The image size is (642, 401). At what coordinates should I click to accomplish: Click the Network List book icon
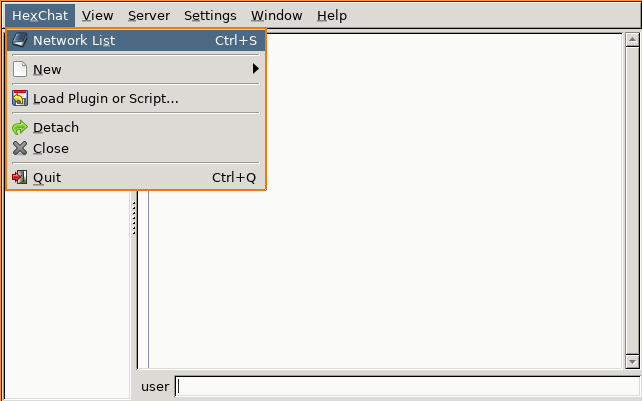point(19,41)
